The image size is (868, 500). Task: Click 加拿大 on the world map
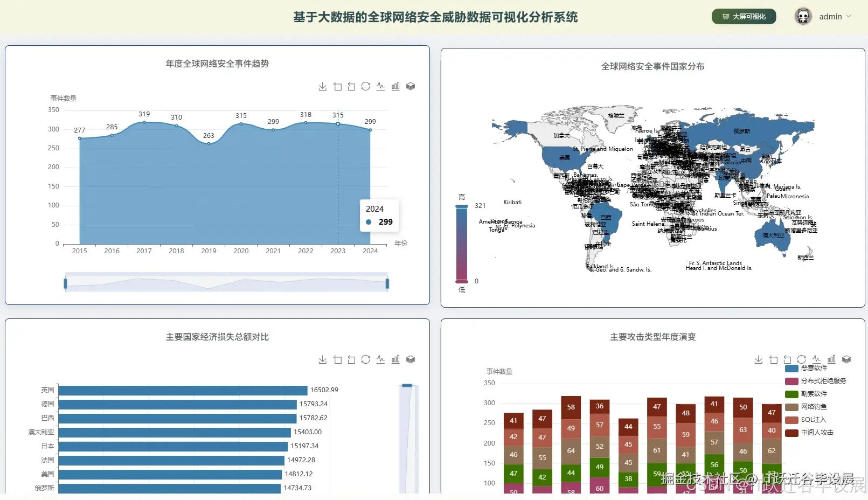[x=561, y=136]
